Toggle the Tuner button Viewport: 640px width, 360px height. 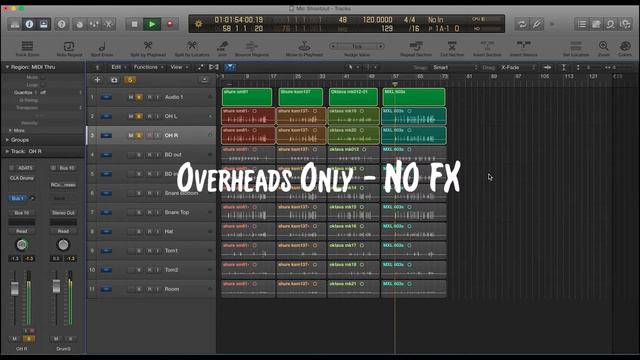pyautogui.click(x=537, y=24)
